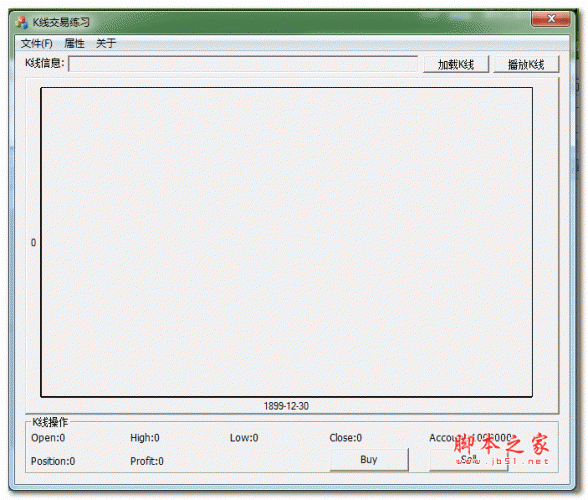Viewport: 588px width, 500px height.
Task: Click the K线操作 group title
Action: click(50, 422)
